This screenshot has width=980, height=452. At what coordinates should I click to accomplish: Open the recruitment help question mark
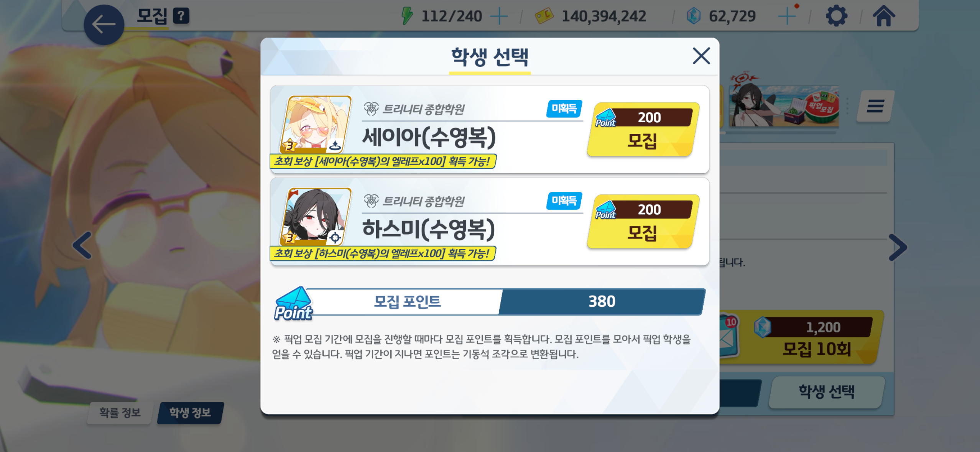pyautogui.click(x=181, y=16)
